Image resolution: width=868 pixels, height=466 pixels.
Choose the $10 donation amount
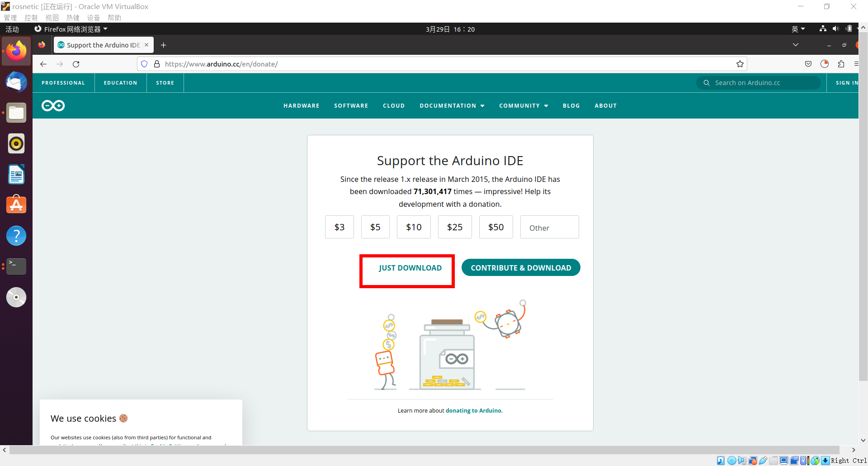point(414,227)
